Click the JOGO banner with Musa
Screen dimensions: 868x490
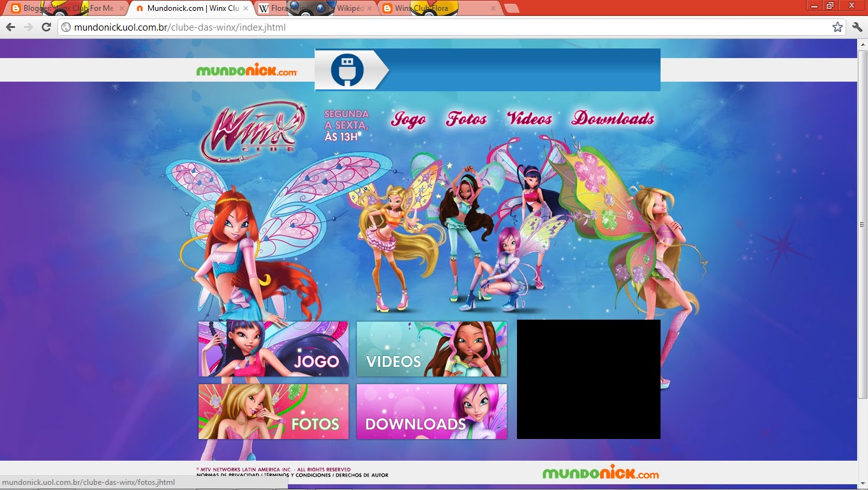click(273, 349)
